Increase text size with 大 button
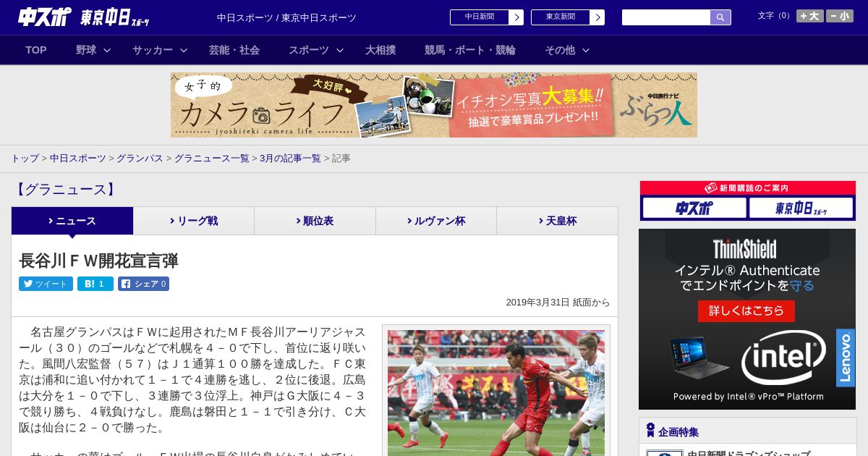 click(x=810, y=16)
